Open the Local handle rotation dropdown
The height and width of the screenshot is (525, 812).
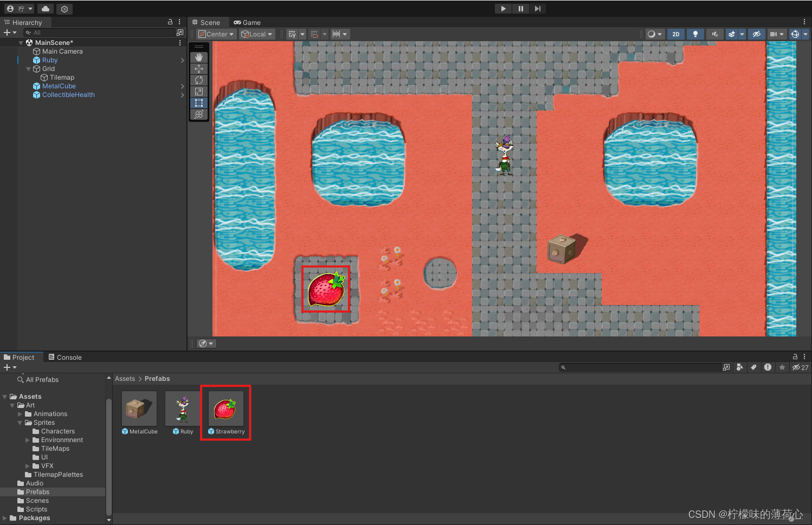pos(256,34)
